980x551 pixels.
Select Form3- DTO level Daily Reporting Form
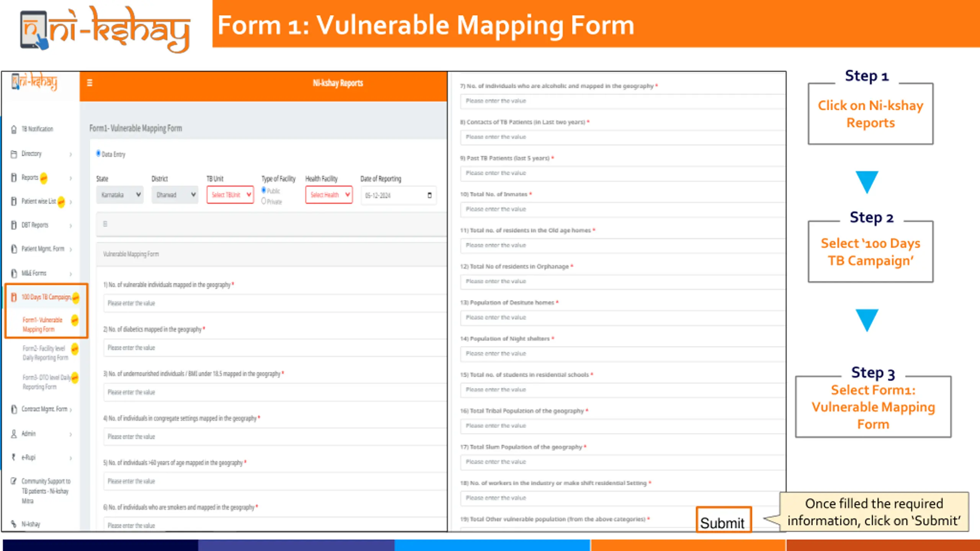[46, 382]
